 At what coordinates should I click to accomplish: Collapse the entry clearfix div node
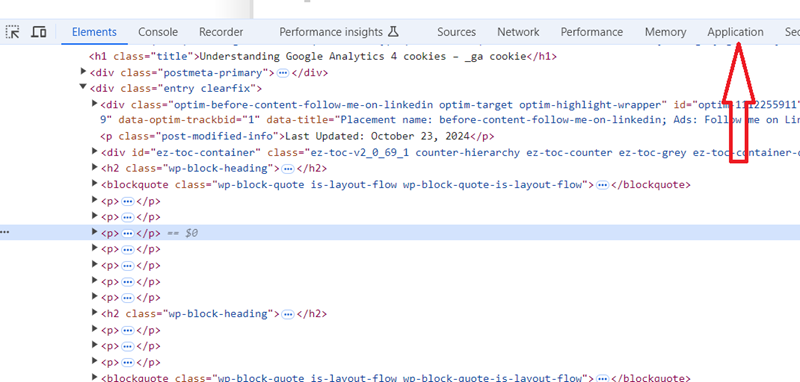click(83, 87)
